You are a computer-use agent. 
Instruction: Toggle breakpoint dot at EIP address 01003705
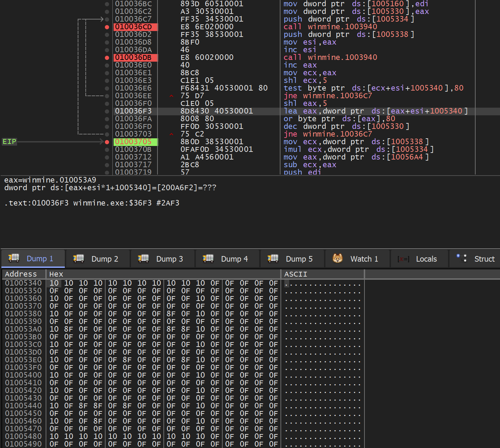coord(107,142)
